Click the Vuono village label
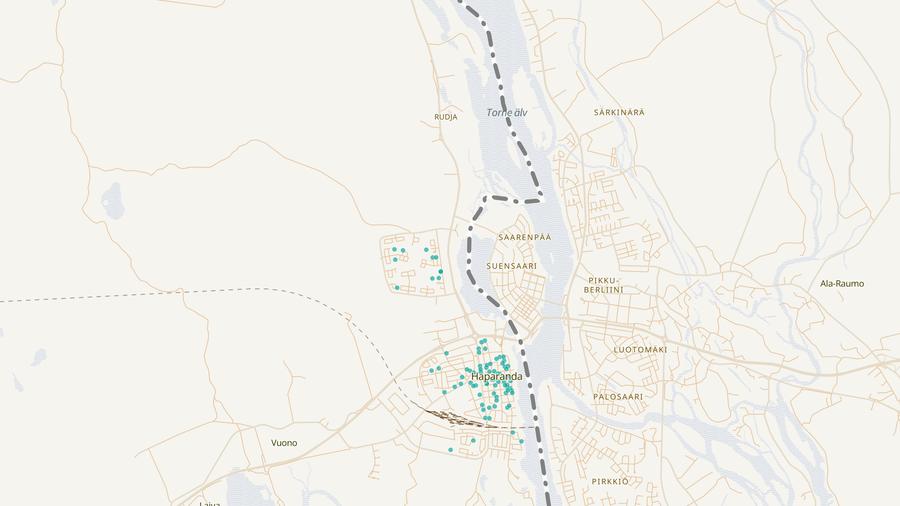This screenshot has height=506, width=900. 284,443
